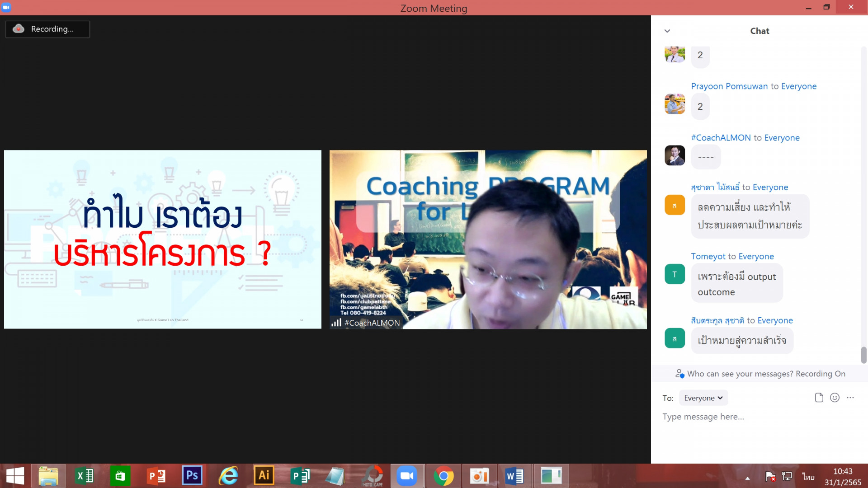
Task: Click in the Type message here field
Action: [x=759, y=417]
